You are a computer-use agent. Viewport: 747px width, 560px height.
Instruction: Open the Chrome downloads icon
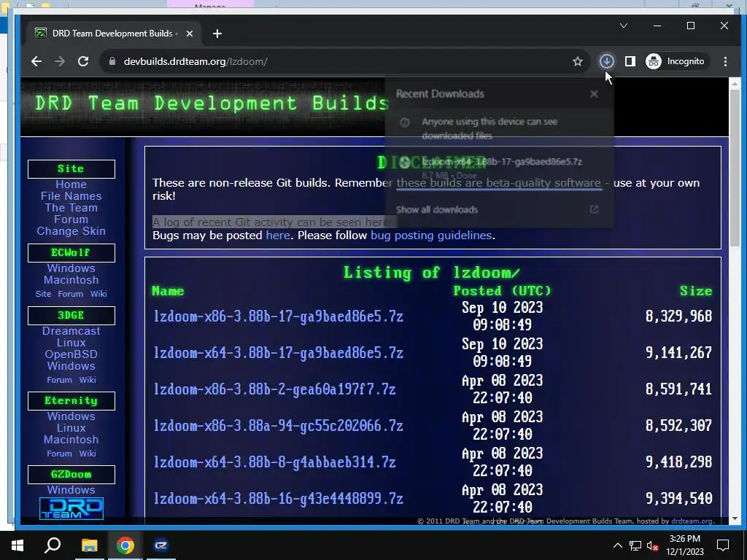coord(606,61)
